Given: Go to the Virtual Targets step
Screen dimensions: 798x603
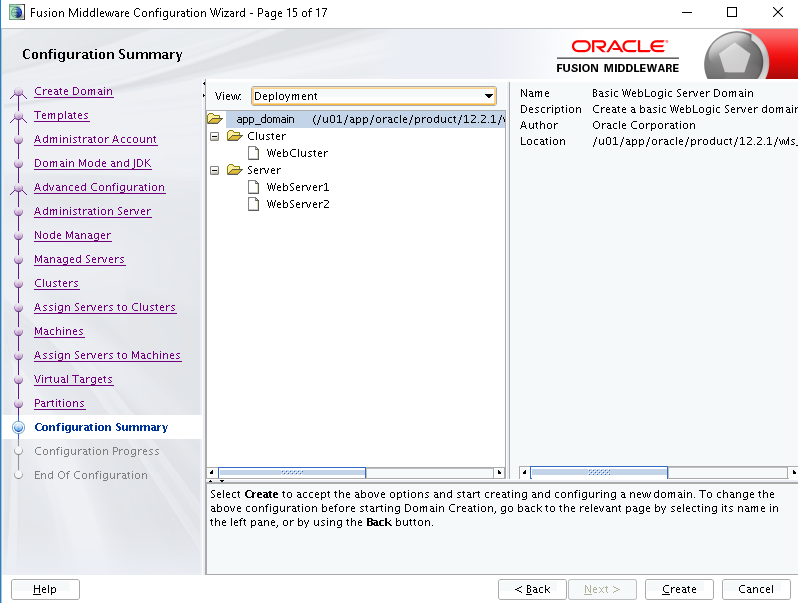Looking at the screenshot, I should (x=73, y=379).
